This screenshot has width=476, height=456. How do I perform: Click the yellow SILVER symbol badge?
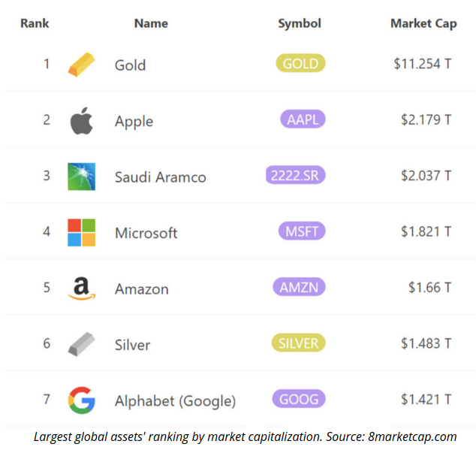tap(298, 343)
